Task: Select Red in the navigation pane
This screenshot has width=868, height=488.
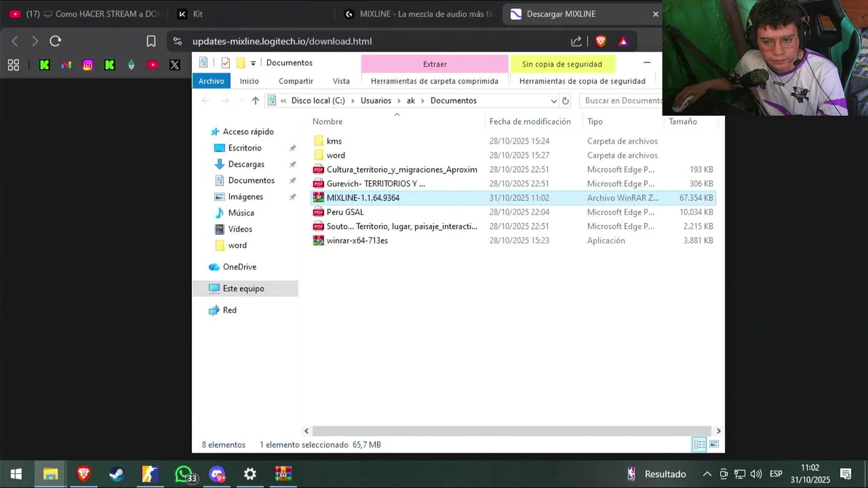Action: pyautogui.click(x=230, y=310)
